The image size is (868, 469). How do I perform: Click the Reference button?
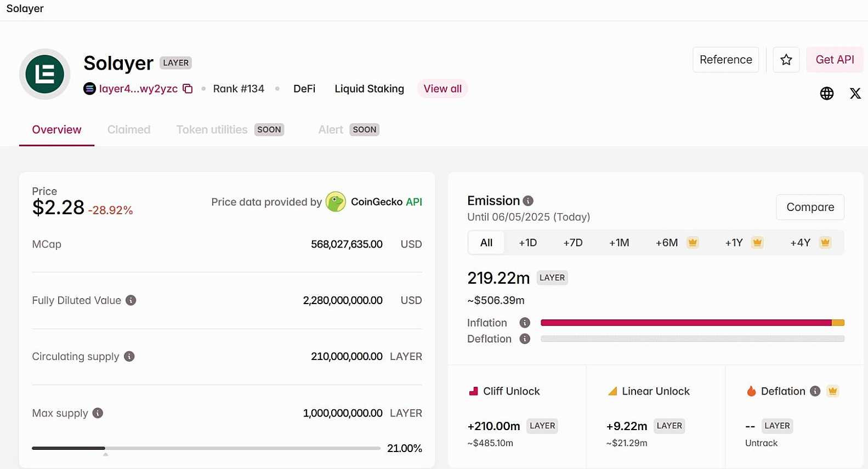point(726,60)
